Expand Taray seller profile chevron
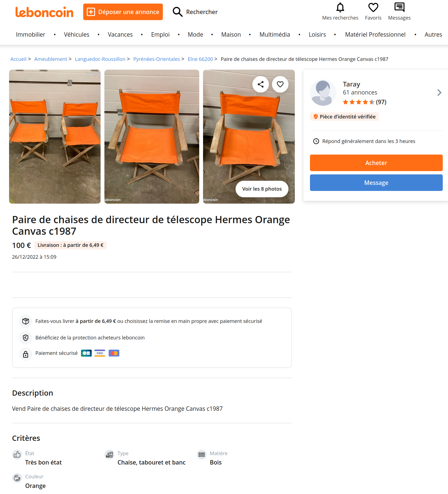 [x=439, y=93]
